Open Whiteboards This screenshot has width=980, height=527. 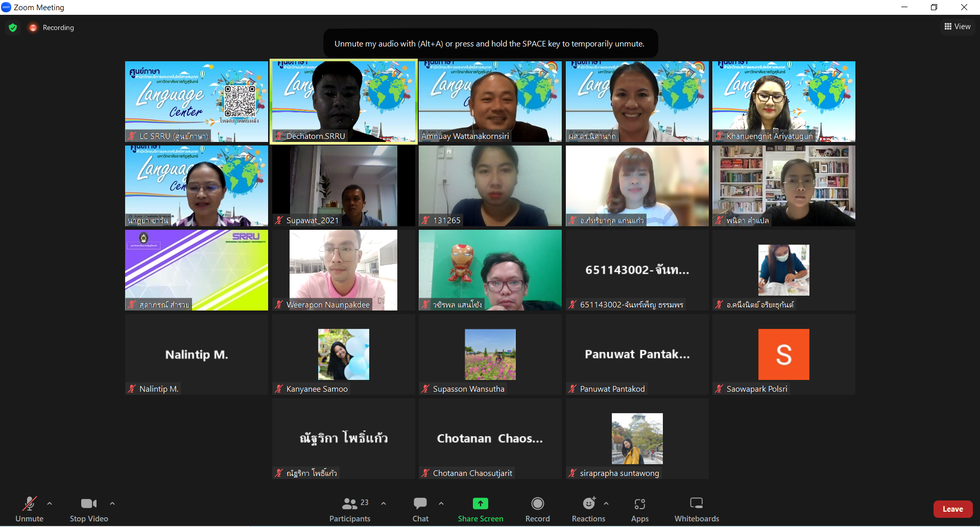coord(697,509)
